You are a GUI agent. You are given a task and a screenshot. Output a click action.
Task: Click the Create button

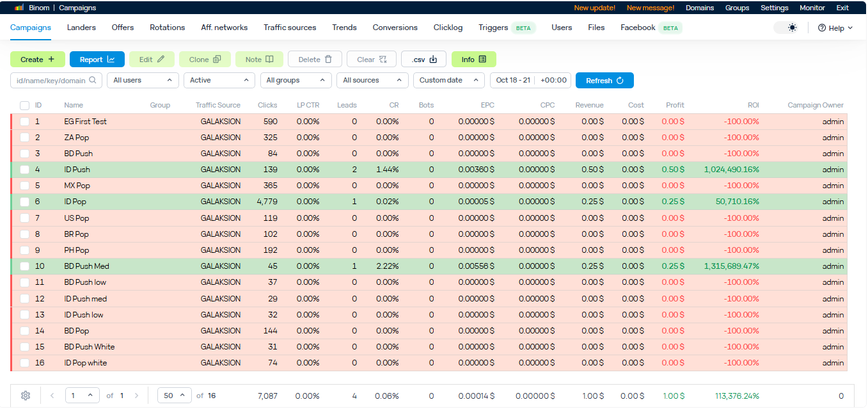(38, 60)
